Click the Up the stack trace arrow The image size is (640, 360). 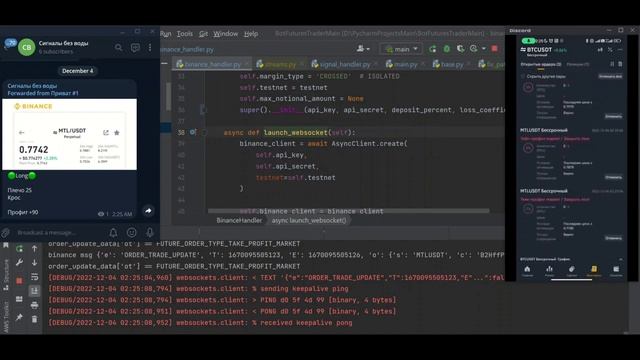[34, 248]
